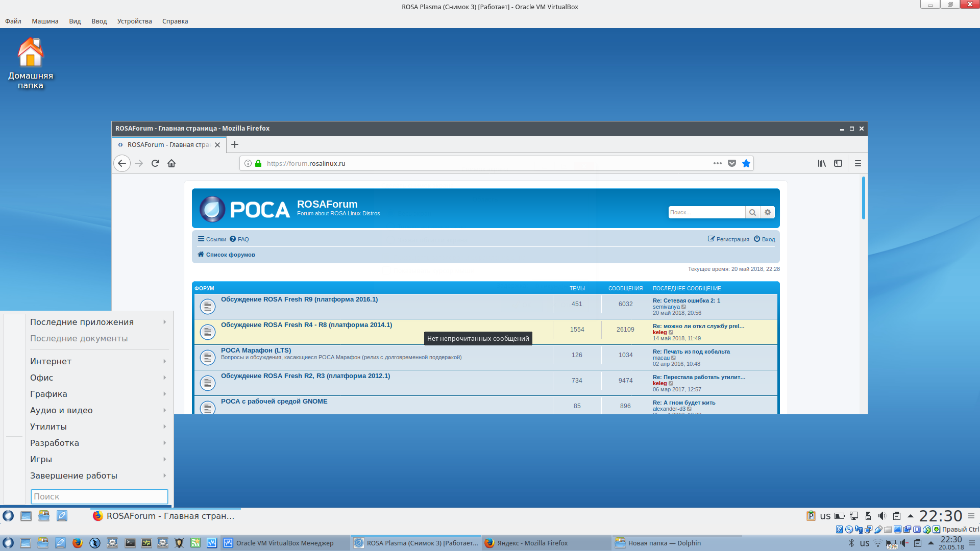Open the Машина menu
The width and height of the screenshot is (980, 551).
pos(45,21)
